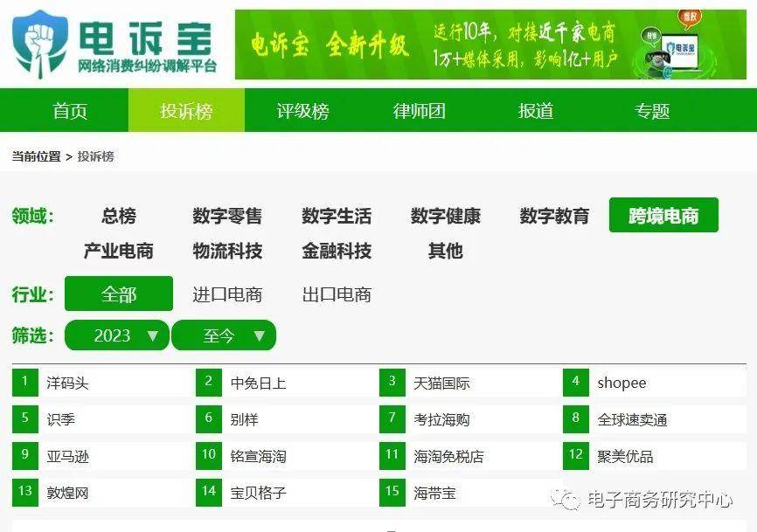Open rank 1 洋码头
The width and height of the screenshot is (757, 532).
[x=67, y=383]
